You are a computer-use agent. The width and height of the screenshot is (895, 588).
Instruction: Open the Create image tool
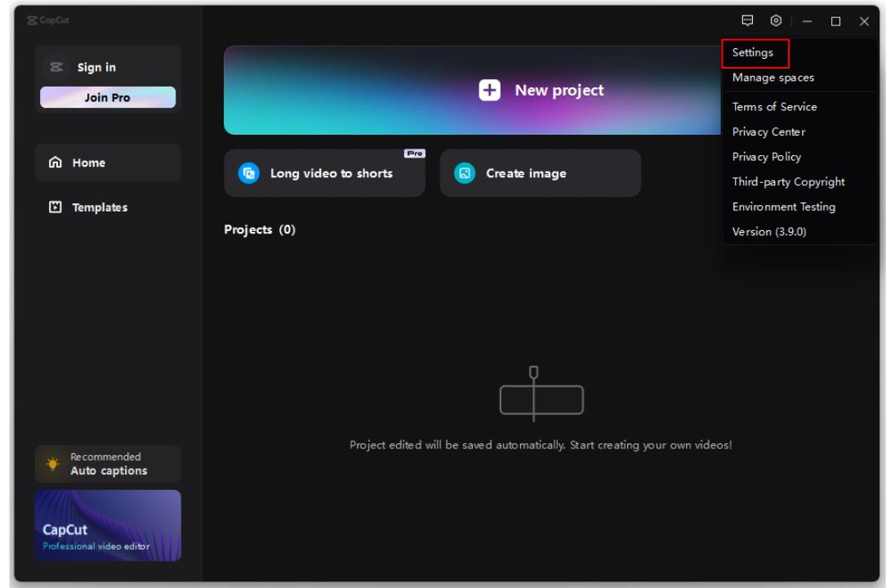tap(540, 173)
